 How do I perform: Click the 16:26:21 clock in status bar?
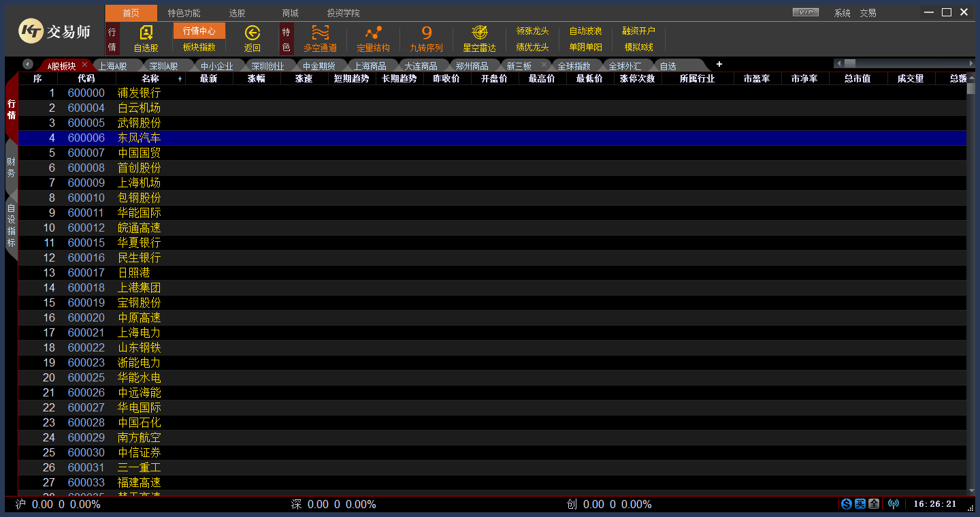tap(935, 504)
